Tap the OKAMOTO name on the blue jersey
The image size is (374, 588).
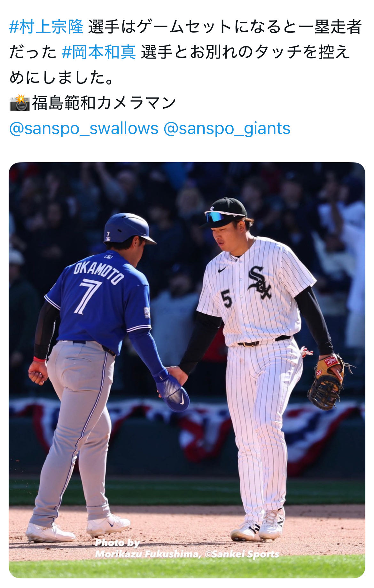pyautogui.click(x=98, y=272)
